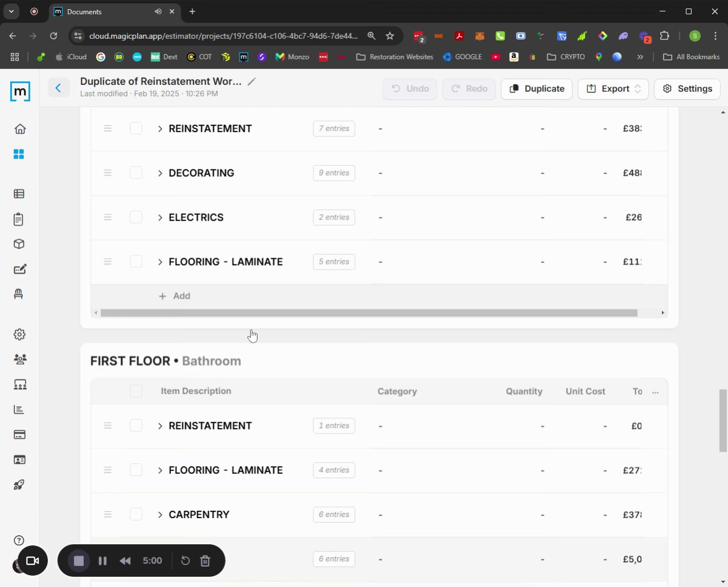Click the vertical page scrollbar thumb
The image size is (728, 587).
click(x=723, y=421)
